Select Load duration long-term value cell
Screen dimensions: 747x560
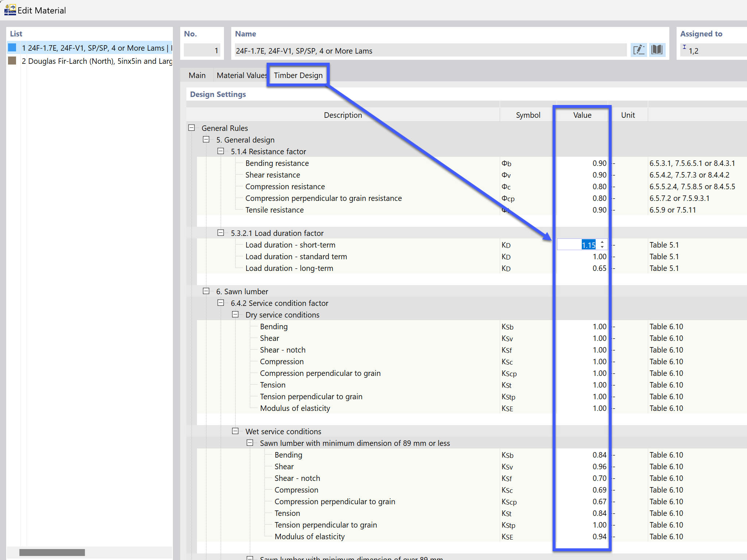coord(582,268)
